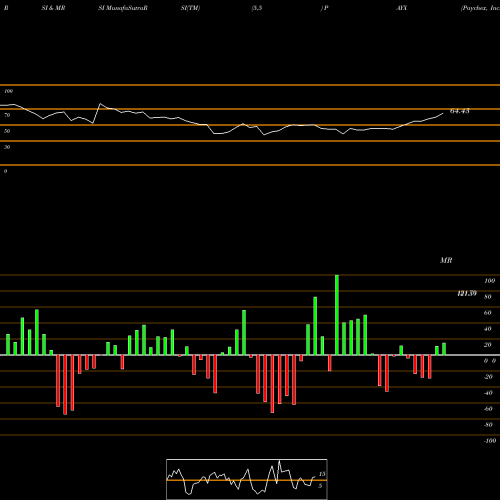Click the 50 level label on RSI axis
The image size is (500, 500).
pyautogui.click(x=7, y=131)
